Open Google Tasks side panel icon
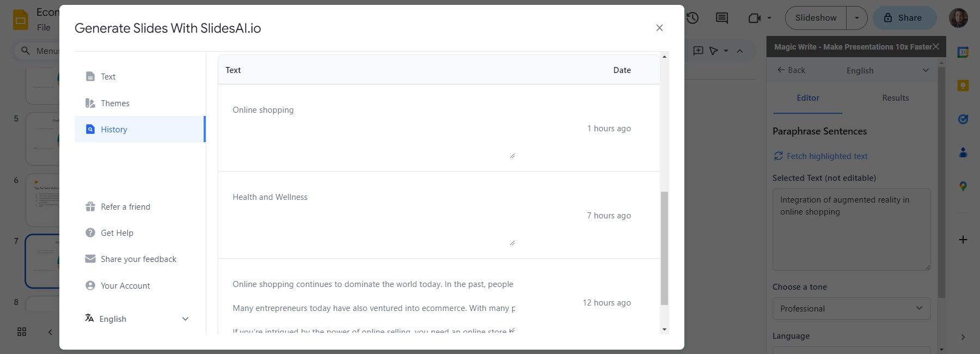The width and height of the screenshot is (980, 354). point(963,119)
